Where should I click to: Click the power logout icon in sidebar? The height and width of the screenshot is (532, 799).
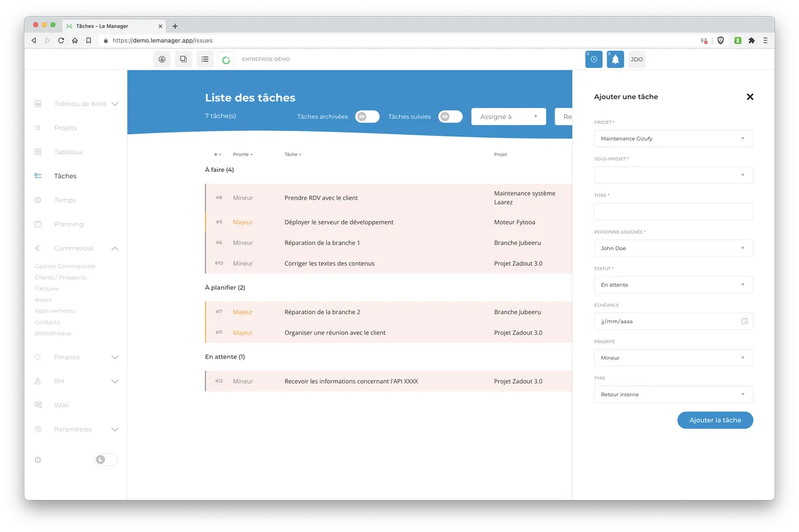pos(38,459)
